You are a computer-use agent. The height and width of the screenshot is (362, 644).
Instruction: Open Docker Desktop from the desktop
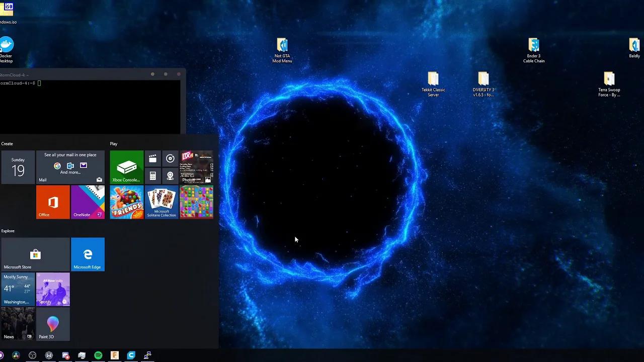click(7, 45)
